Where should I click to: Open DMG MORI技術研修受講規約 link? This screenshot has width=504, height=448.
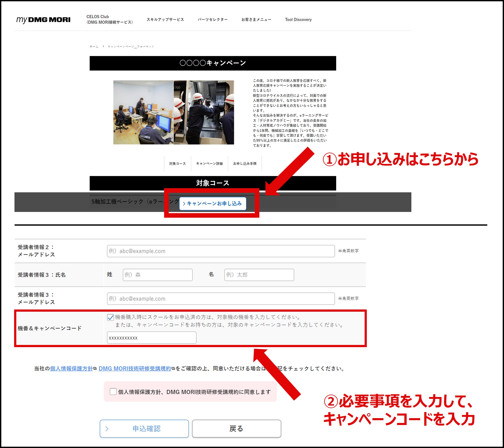(x=135, y=368)
